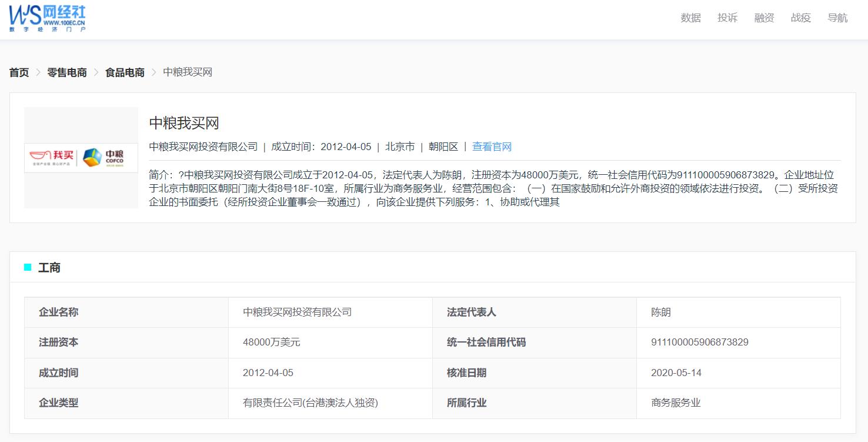Click the WJS 网经社 site logo
The height and width of the screenshot is (442, 868).
click(x=48, y=18)
